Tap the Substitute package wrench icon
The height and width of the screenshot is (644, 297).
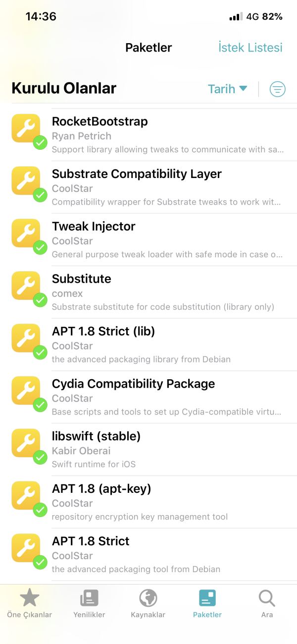coord(26,286)
